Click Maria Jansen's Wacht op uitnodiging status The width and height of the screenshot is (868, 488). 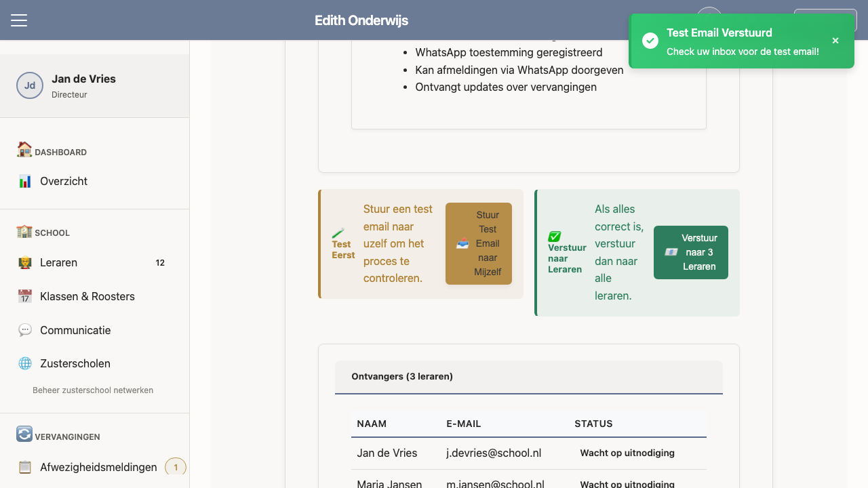627,484
